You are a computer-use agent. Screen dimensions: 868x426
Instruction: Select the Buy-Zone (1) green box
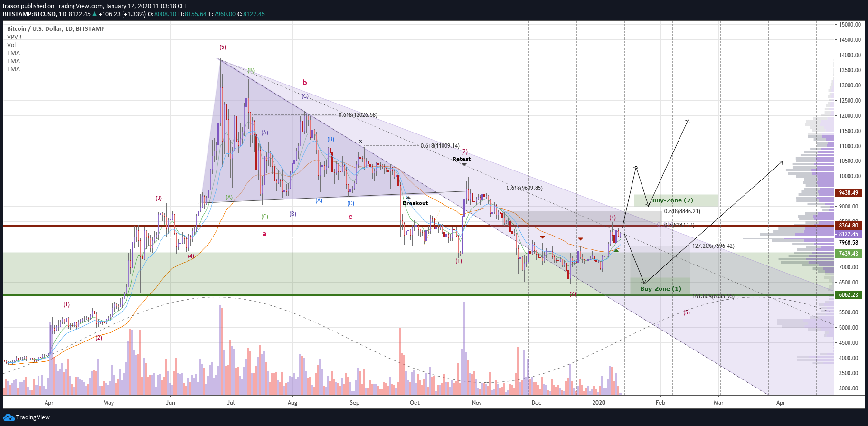660,286
